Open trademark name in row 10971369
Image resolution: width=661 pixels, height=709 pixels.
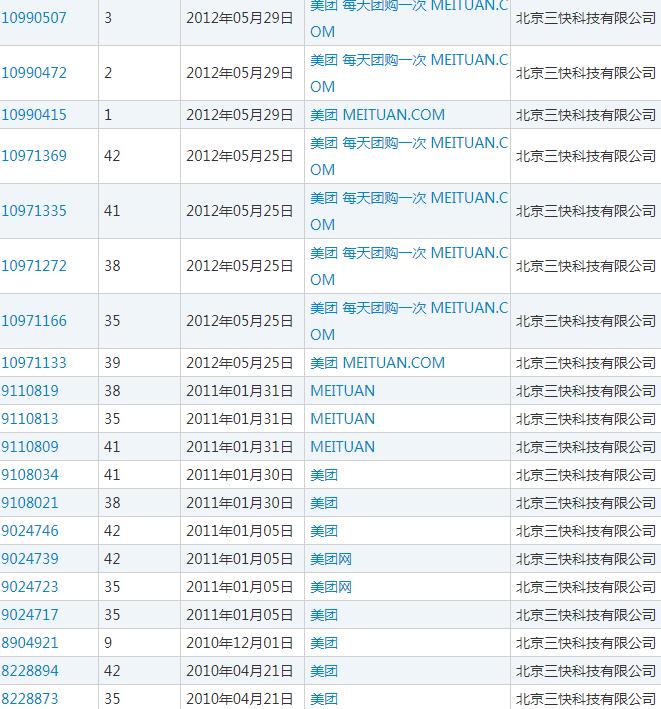point(409,156)
